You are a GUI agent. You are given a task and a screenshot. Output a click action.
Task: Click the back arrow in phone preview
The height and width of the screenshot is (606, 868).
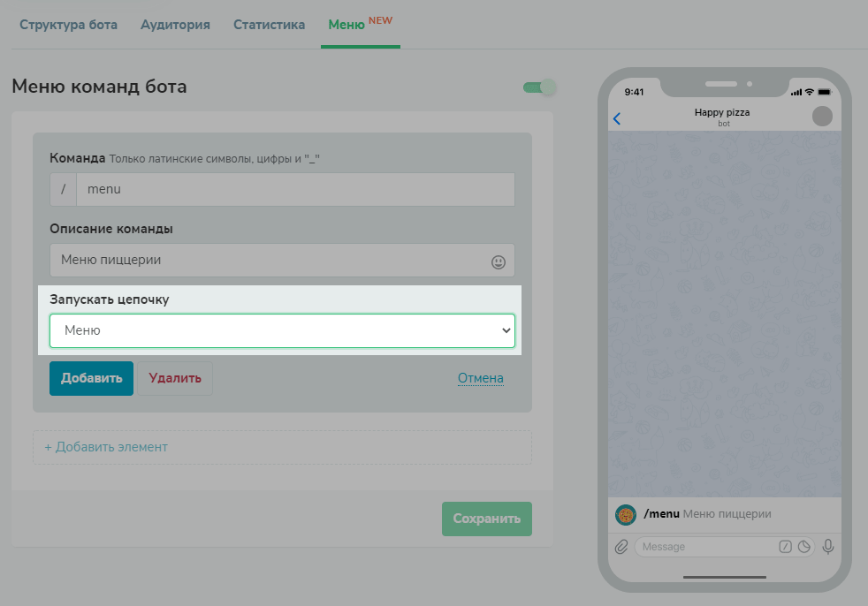(617, 118)
